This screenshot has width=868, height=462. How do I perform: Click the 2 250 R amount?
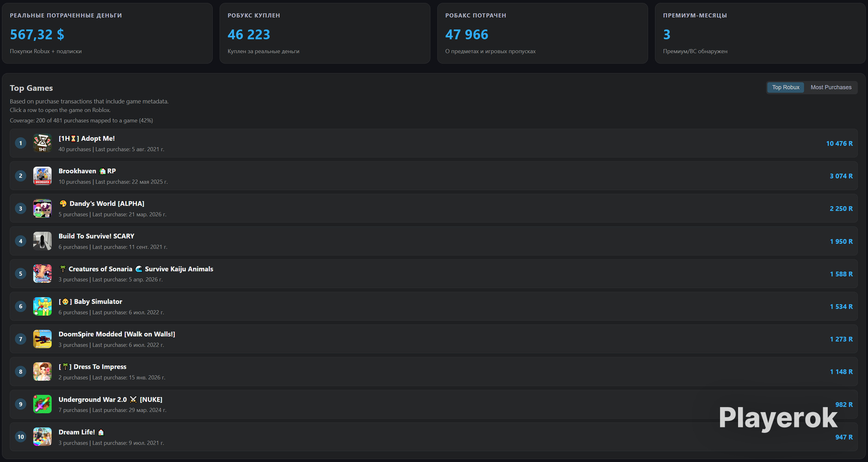click(x=841, y=209)
